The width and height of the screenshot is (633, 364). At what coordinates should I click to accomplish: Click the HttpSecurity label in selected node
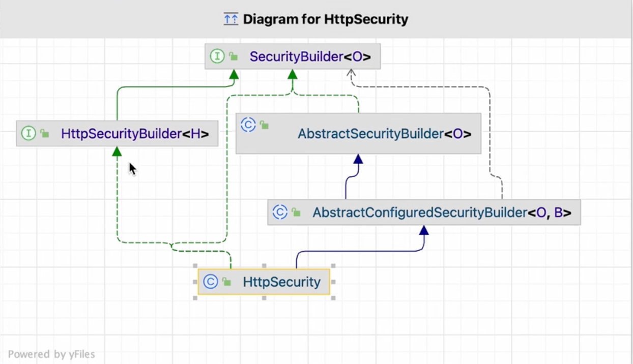click(281, 282)
